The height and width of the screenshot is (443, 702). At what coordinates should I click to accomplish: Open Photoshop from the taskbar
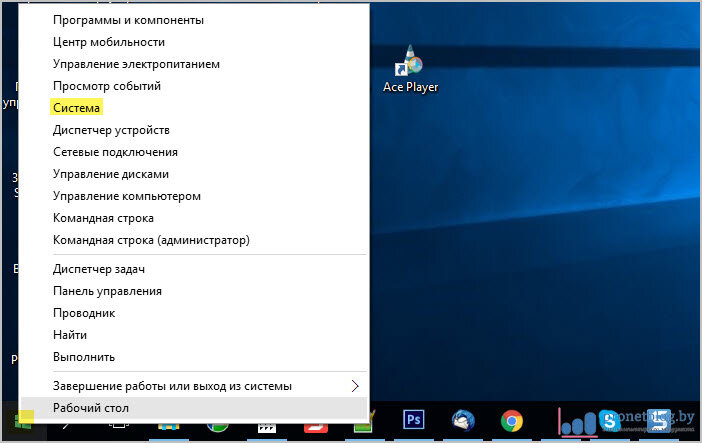tap(413, 420)
